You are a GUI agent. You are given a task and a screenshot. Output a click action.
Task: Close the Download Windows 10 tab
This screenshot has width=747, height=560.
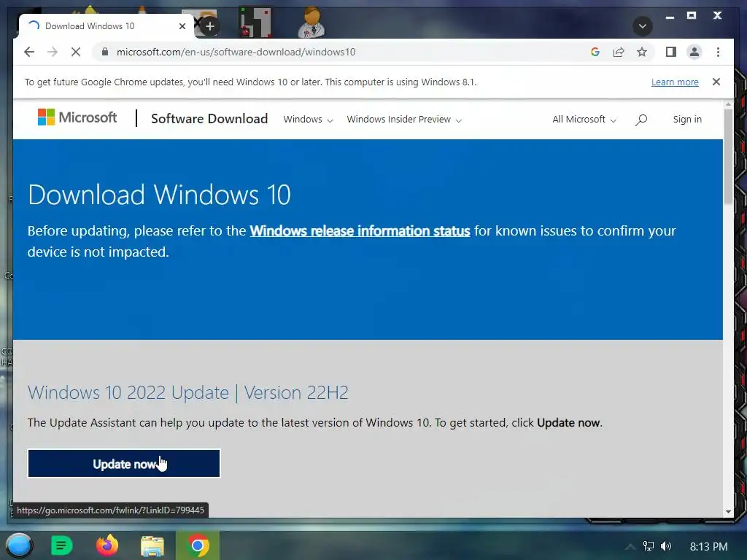[182, 26]
